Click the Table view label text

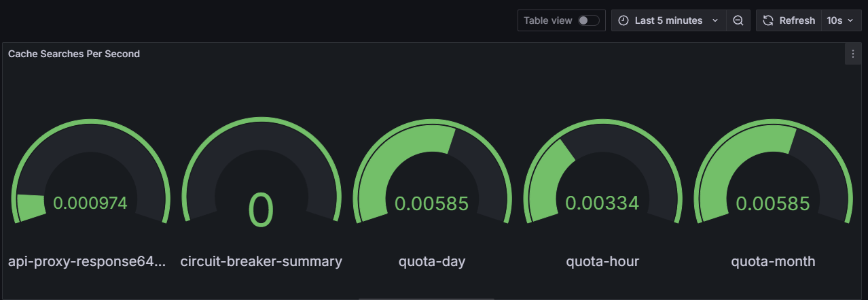pos(548,20)
